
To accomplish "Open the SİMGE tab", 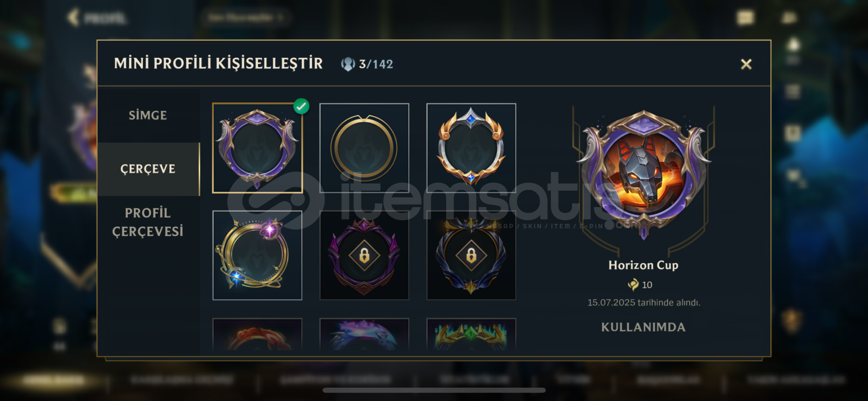I will point(148,115).
